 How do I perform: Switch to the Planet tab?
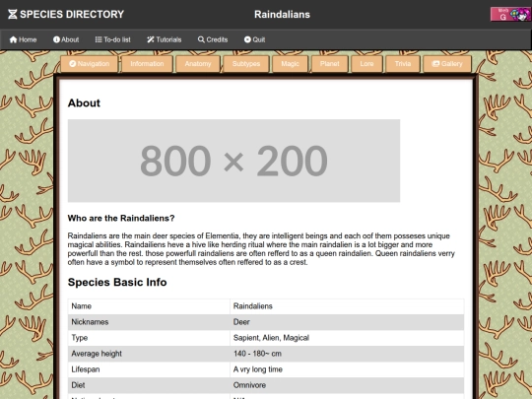click(x=329, y=64)
